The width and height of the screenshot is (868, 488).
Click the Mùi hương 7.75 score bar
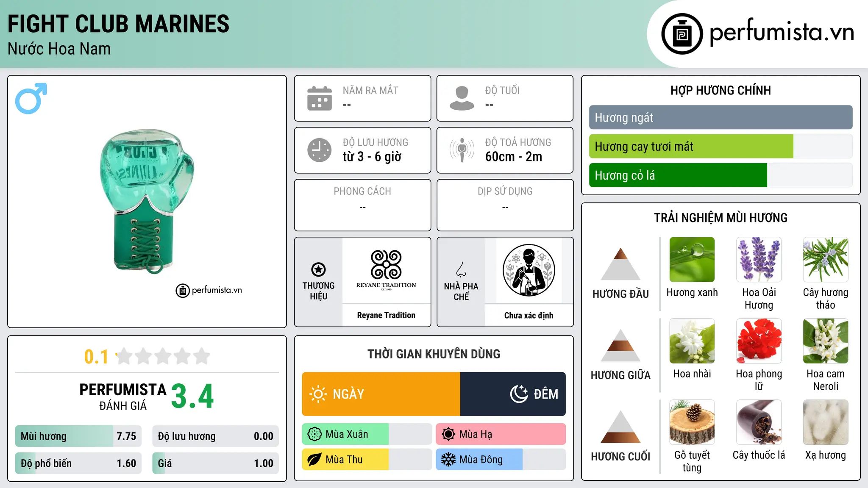click(78, 436)
